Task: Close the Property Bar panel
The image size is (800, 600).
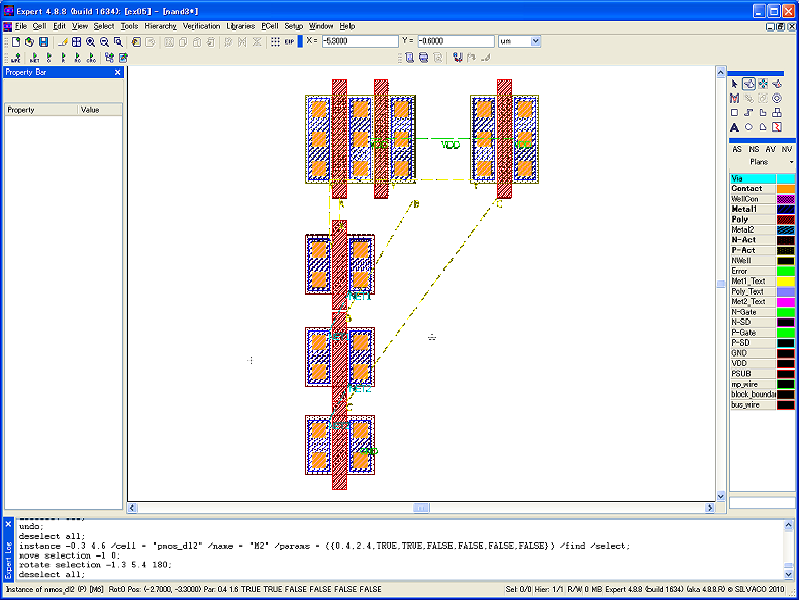Action: click(x=117, y=72)
